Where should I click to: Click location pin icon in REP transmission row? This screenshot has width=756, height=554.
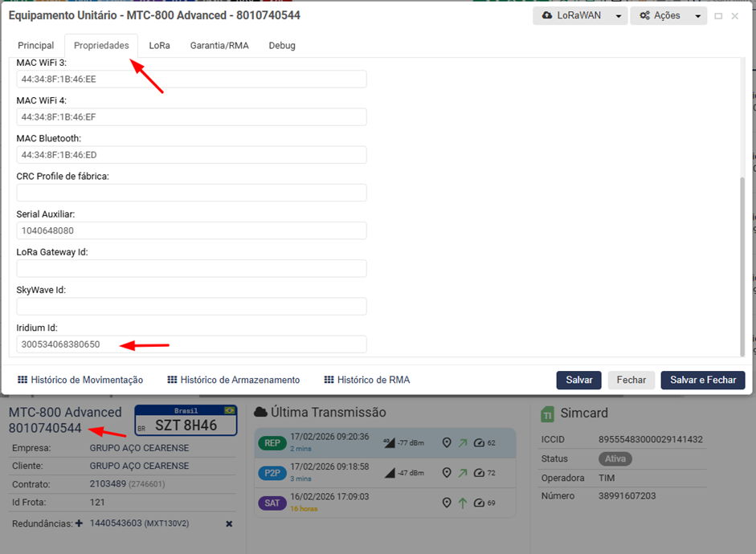coord(447,442)
